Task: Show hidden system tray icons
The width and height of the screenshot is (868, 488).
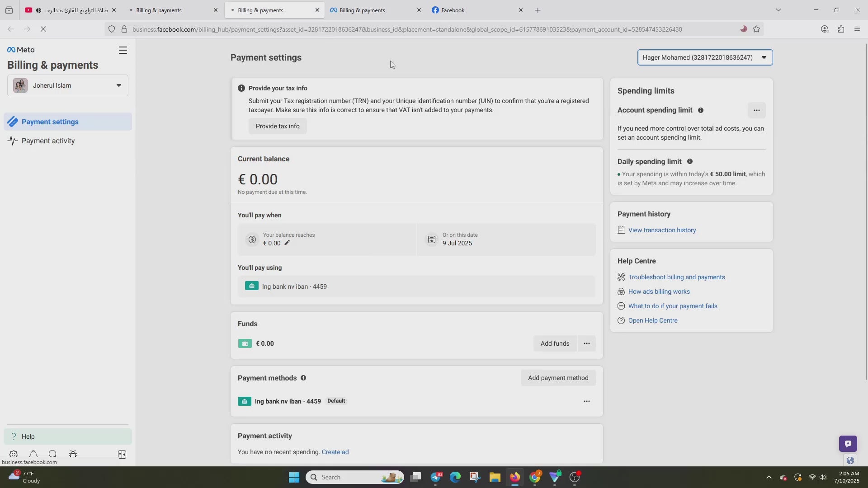Action: [769, 477]
